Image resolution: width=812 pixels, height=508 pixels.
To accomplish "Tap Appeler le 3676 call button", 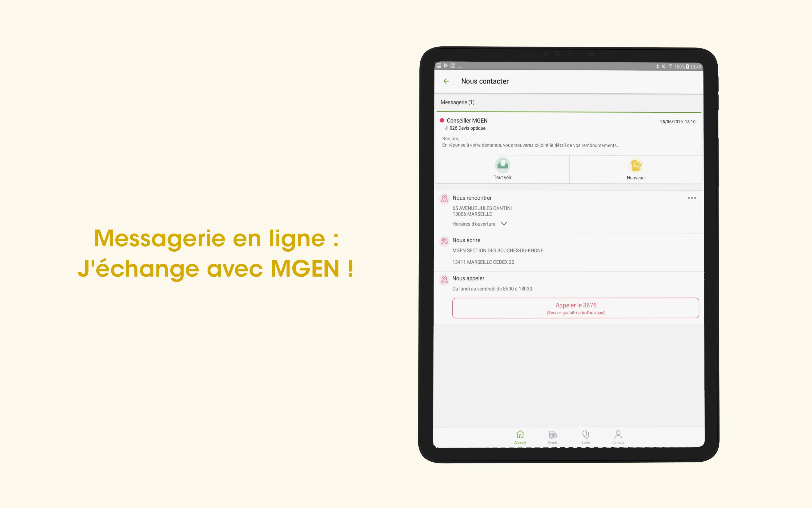I will pyautogui.click(x=575, y=308).
